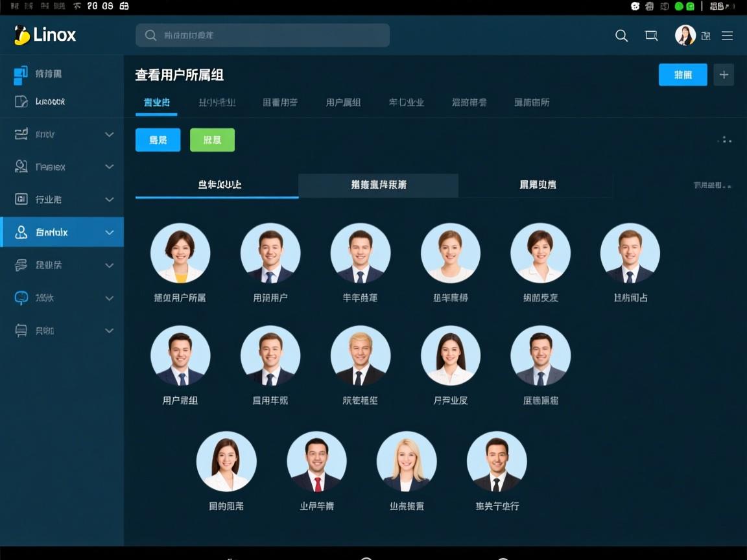Click inside the top search input field
Viewport: 747px width, 560px height.
click(262, 36)
